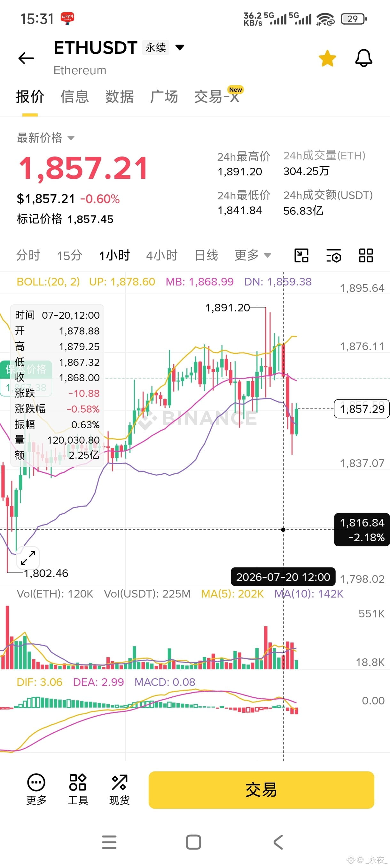Tap the current price tag 1,857.29
Viewport: 390px width, 868px height.
point(362,409)
